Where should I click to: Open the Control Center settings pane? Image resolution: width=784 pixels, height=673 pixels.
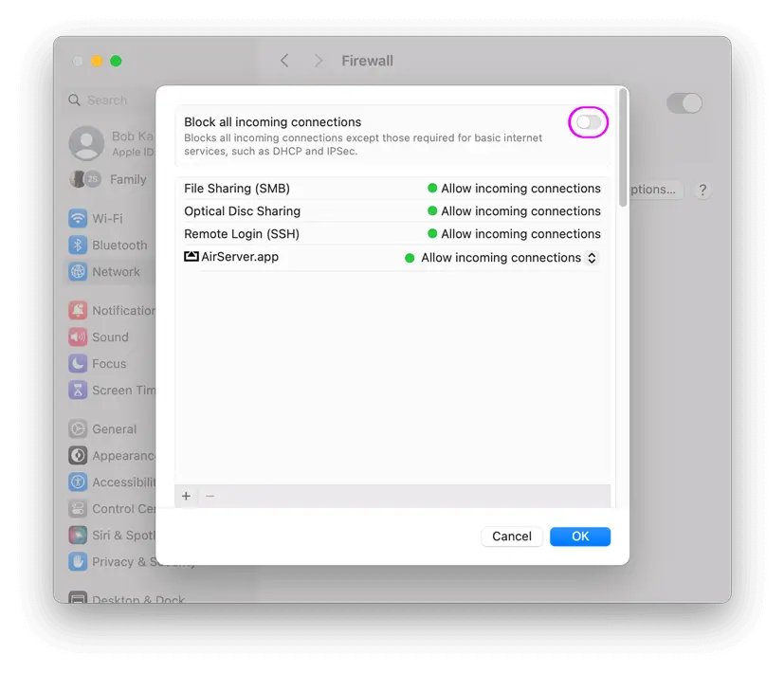tap(111, 508)
